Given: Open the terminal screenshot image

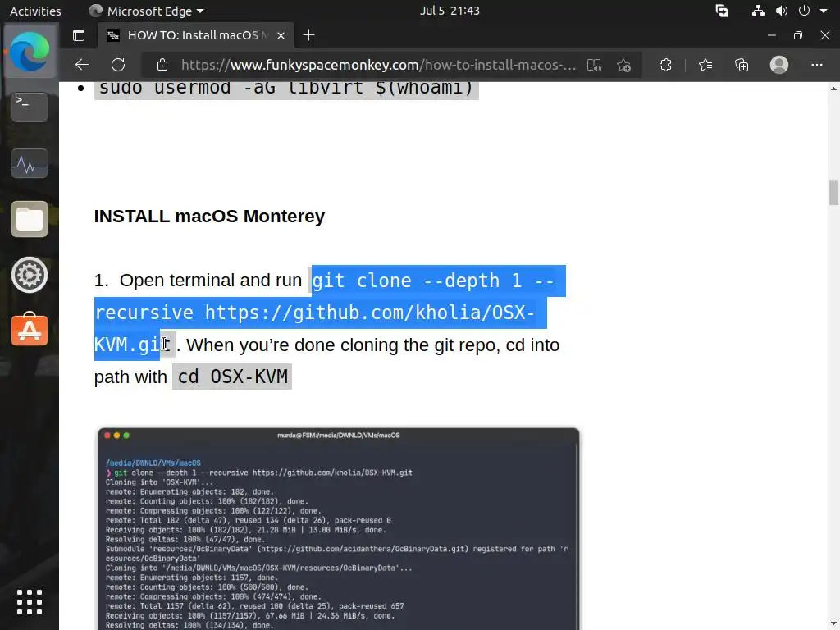Looking at the screenshot, I should click(339, 529).
